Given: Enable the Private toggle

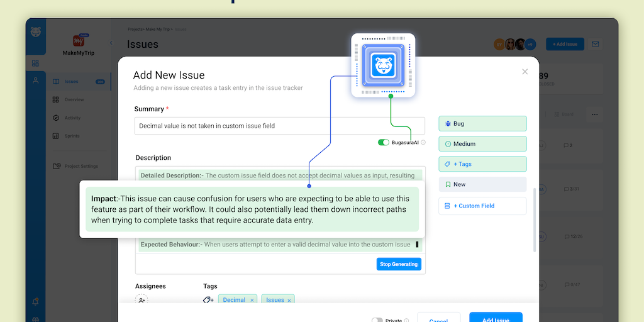Looking at the screenshot, I should tap(377, 320).
